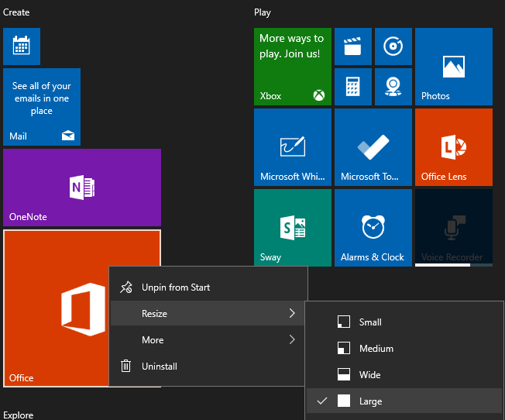
Task: Click 'More ways to play. Join us!' text
Action: [x=291, y=46]
